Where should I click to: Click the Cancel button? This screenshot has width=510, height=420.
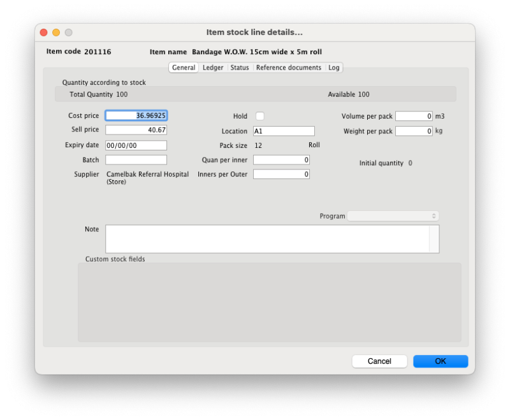379,361
